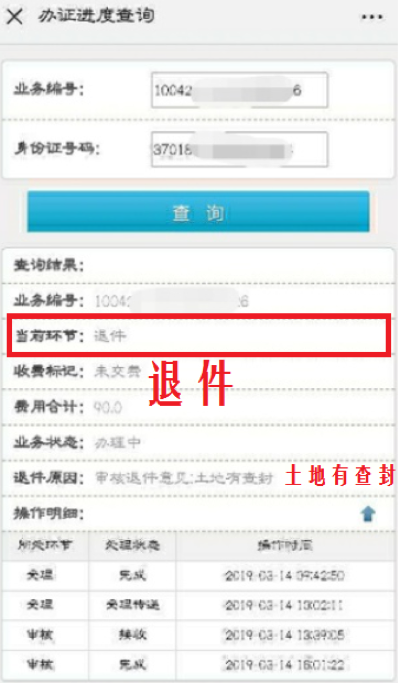This screenshot has height=683, width=400.
Task: Click the 费用合计 90.0 row
Action: click(x=198, y=407)
